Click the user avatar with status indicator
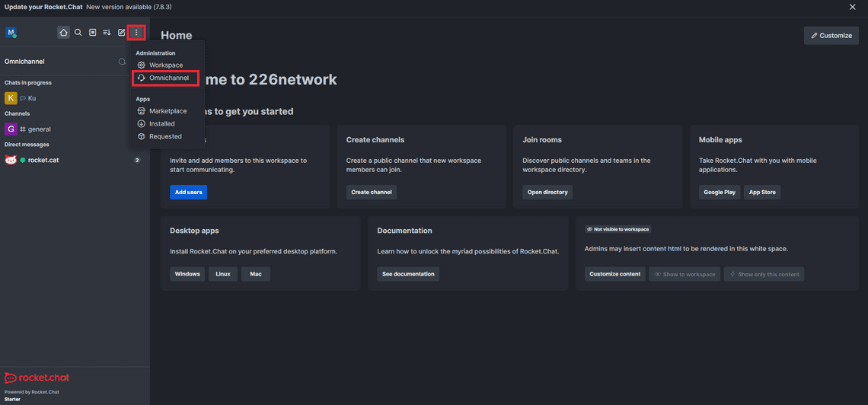This screenshot has width=868, height=405. point(11,33)
